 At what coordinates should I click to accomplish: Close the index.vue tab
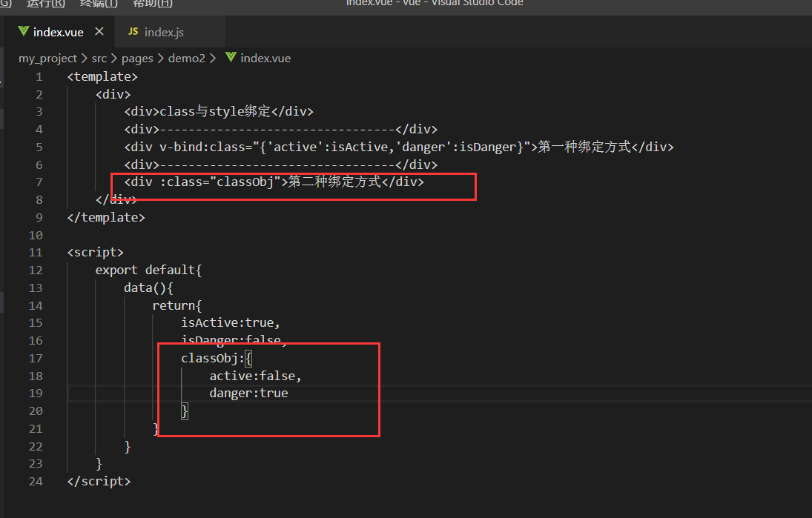pyautogui.click(x=99, y=32)
